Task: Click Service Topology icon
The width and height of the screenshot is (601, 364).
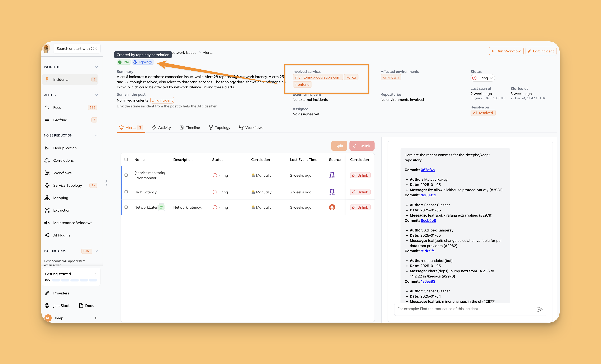Action: 47,185
